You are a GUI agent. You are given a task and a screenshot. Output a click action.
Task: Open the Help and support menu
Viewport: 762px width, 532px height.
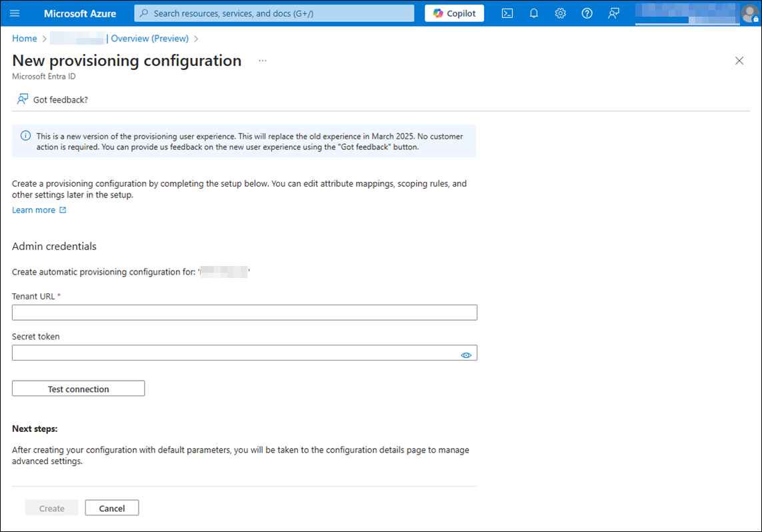pyautogui.click(x=587, y=13)
